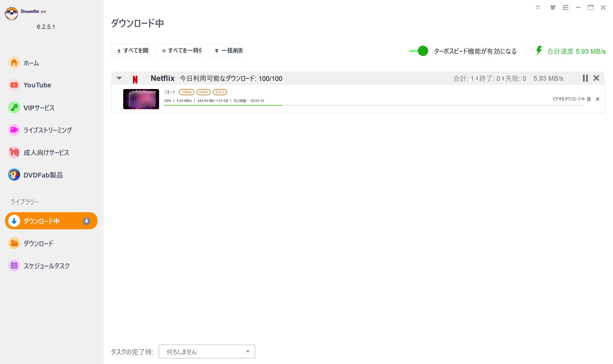Maximize the StreamFab window

tap(591, 8)
